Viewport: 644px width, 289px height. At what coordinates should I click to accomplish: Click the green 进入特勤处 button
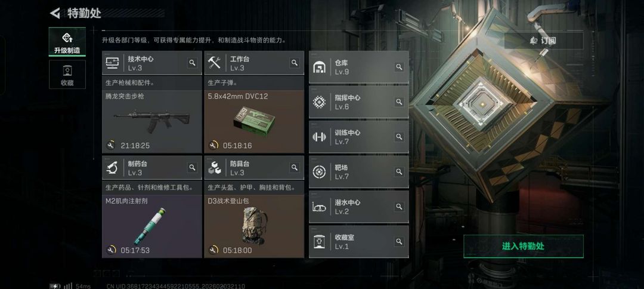pyautogui.click(x=524, y=246)
